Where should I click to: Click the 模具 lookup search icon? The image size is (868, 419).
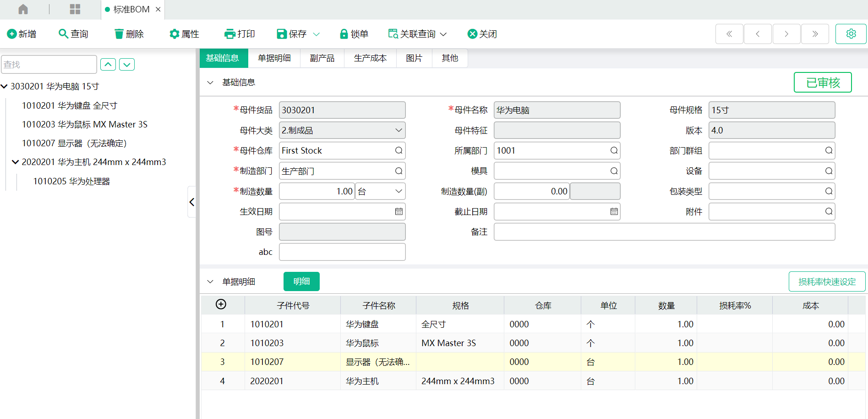pos(614,171)
